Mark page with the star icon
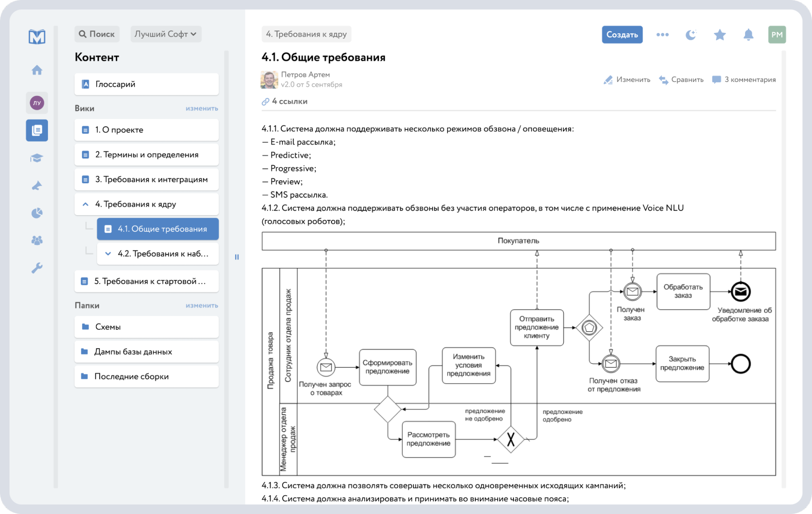 (x=719, y=35)
